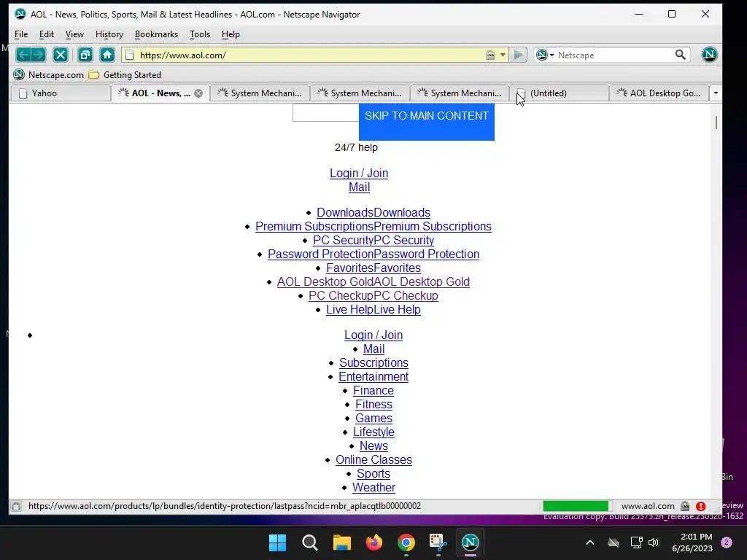The image size is (747, 560).
Task: Open the Games link
Action: 374,418
